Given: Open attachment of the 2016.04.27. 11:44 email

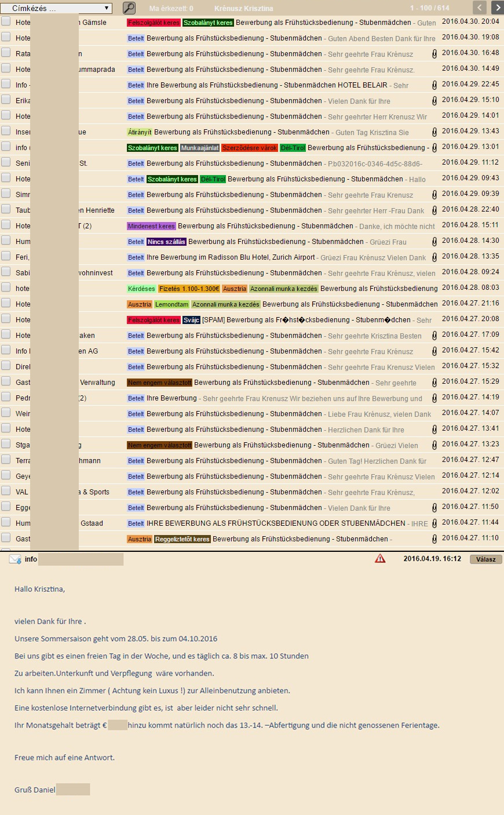Looking at the screenshot, I should pyautogui.click(x=434, y=523).
